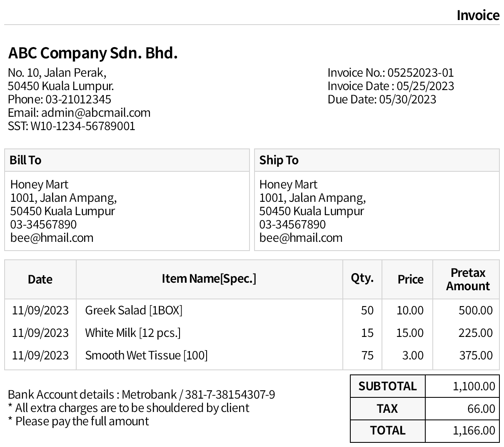Click the TOTAL value 1,166.00

[x=474, y=431]
